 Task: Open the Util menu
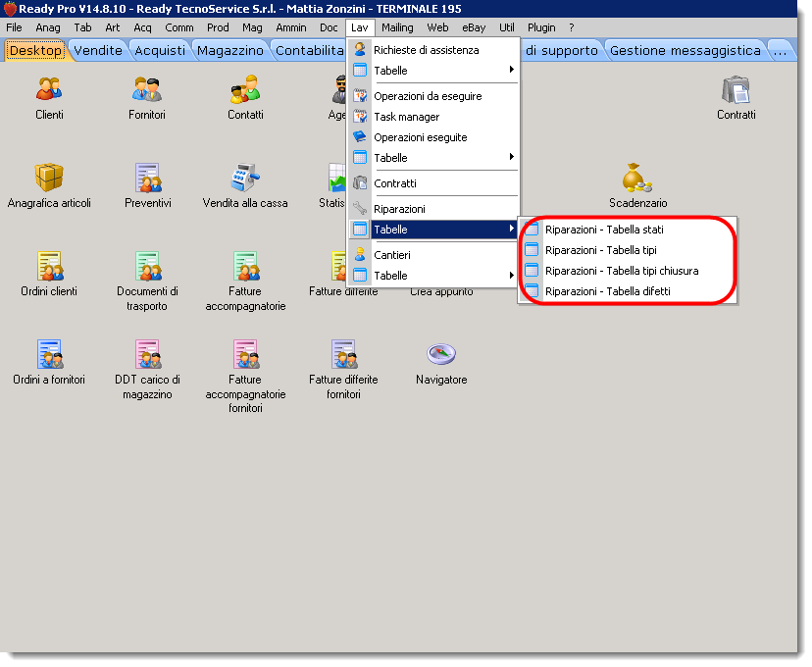point(506,27)
